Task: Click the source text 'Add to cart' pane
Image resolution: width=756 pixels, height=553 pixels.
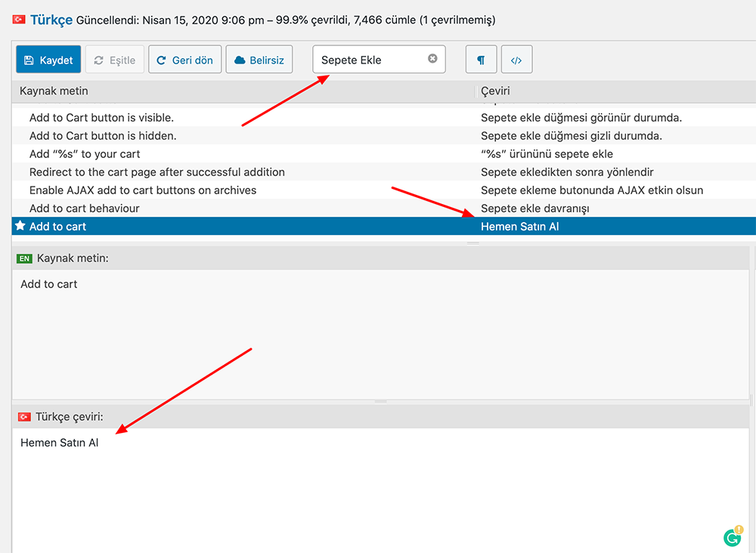Action: 380,334
